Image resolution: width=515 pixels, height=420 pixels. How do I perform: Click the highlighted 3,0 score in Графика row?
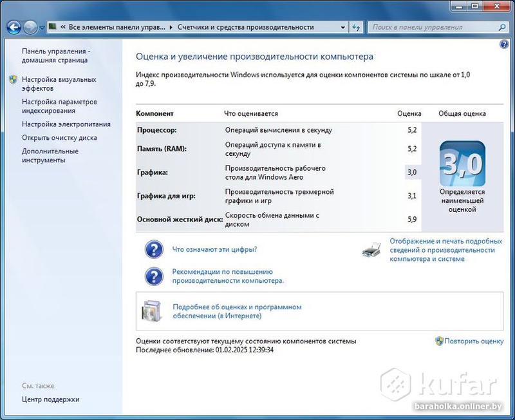[x=412, y=172]
